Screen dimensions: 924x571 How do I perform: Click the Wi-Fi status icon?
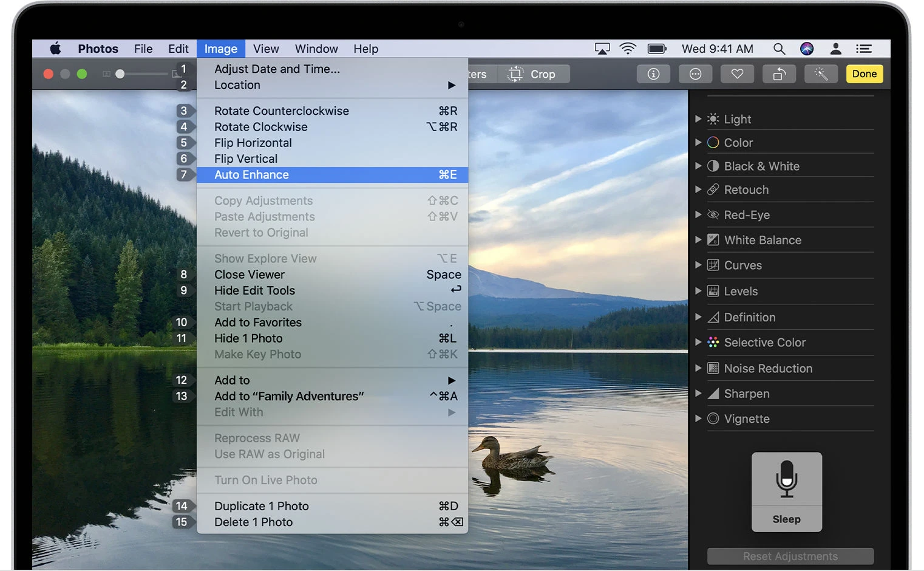point(628,49)
